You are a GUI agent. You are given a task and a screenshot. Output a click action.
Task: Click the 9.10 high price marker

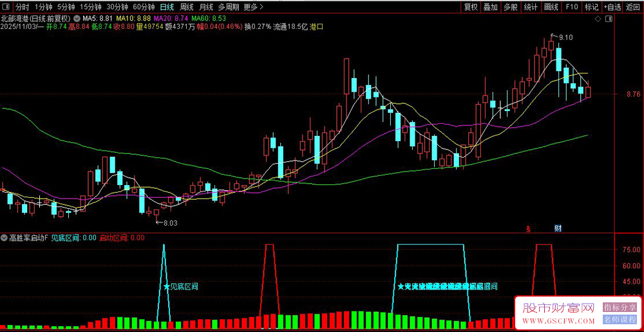(565, 37)
